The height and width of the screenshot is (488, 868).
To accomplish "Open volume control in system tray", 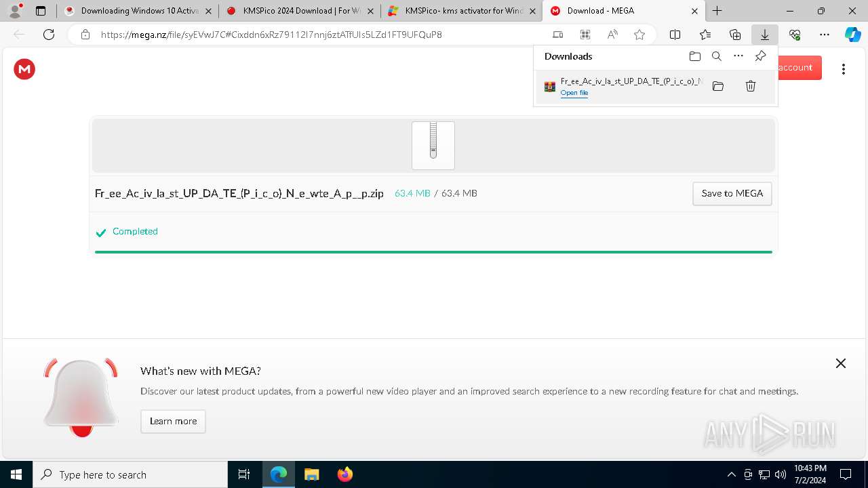I will pyautogui.click(x=781, y=474).
